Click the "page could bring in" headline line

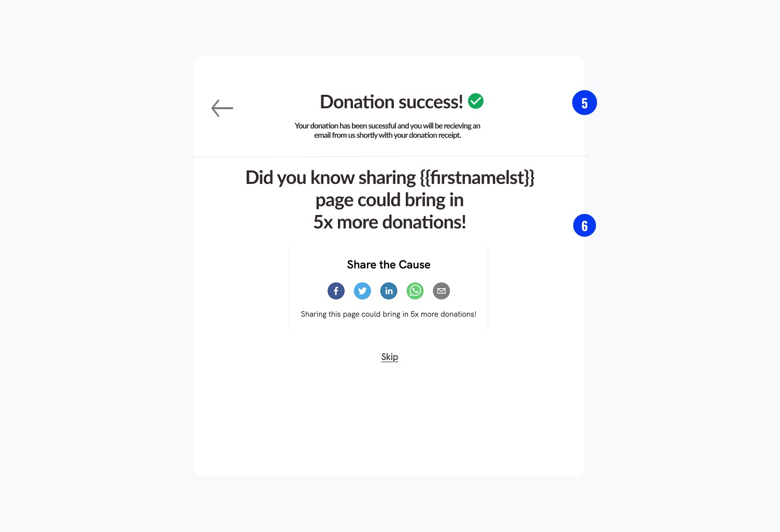[x=390, y=200]
